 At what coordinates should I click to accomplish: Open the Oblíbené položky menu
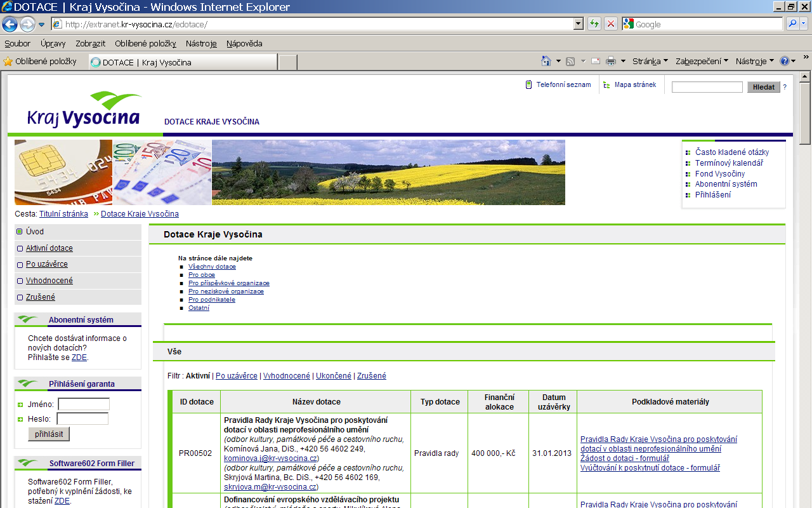(x=145, y=44)
